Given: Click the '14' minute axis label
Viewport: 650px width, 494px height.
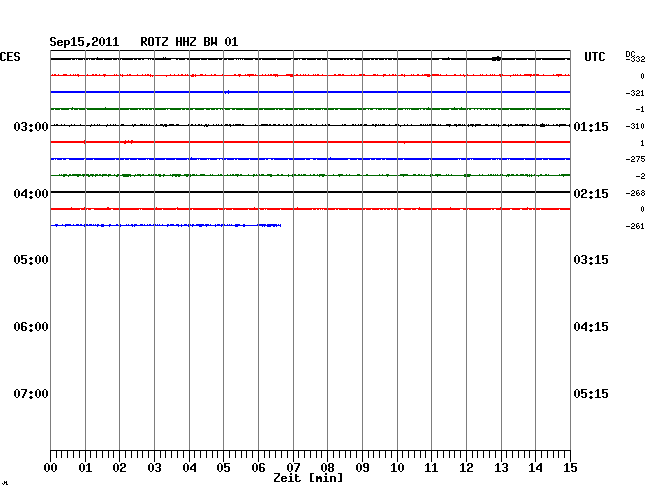Looking at the screenshot, I should point(535,468).
